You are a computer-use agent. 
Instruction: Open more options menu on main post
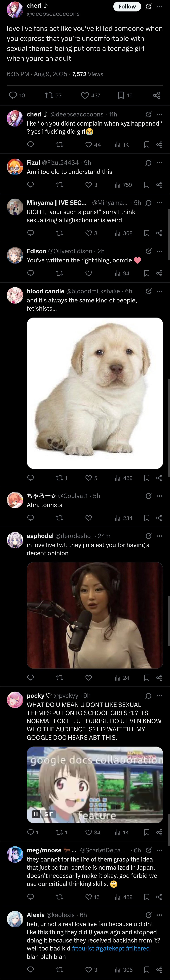tap(159, 6)
